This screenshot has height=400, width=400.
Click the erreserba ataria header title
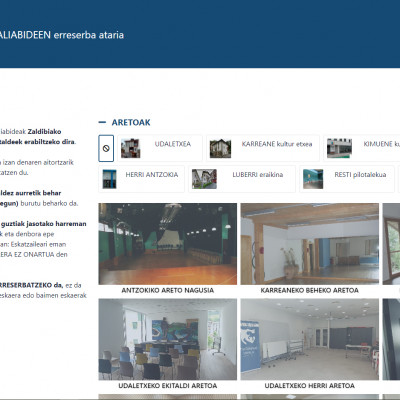pos(89,35)
